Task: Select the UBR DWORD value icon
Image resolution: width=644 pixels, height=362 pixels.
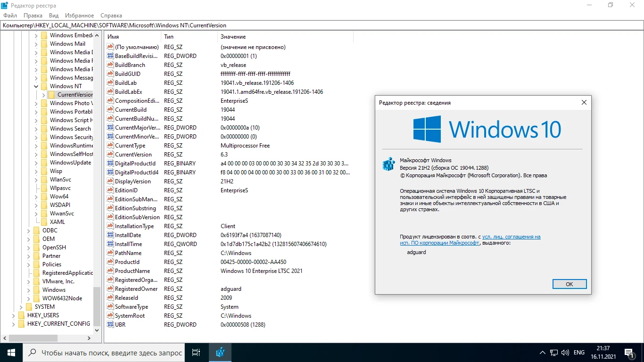Action: [x=110, y=325]
